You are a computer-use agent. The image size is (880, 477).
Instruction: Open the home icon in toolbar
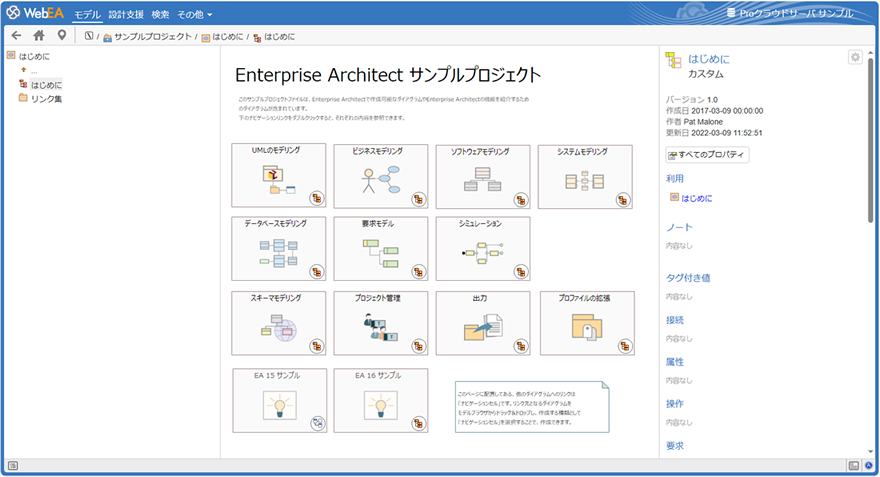[39, 35]
